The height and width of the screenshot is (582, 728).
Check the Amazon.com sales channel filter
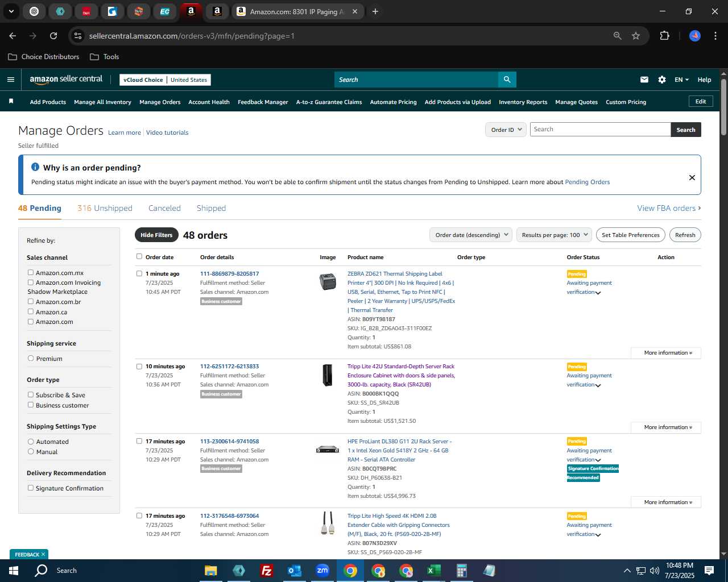pyautogui.click(x=31, y=321)
